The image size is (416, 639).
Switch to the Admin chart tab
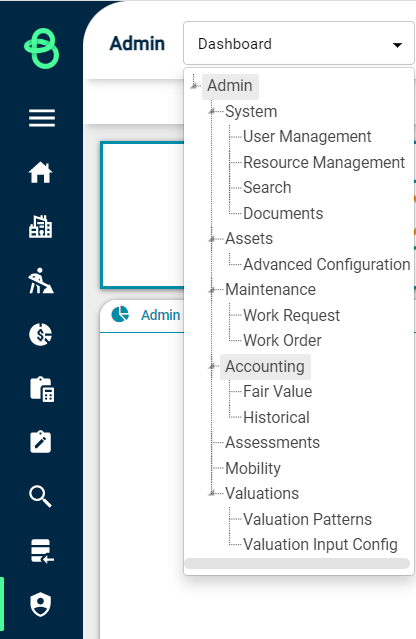[x=145, y=315]
